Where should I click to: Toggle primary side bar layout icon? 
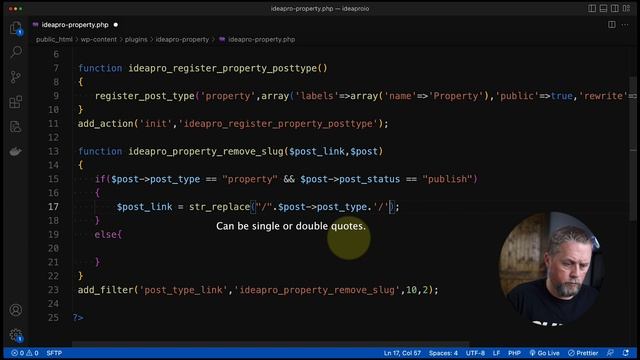(x=592, y=9)
